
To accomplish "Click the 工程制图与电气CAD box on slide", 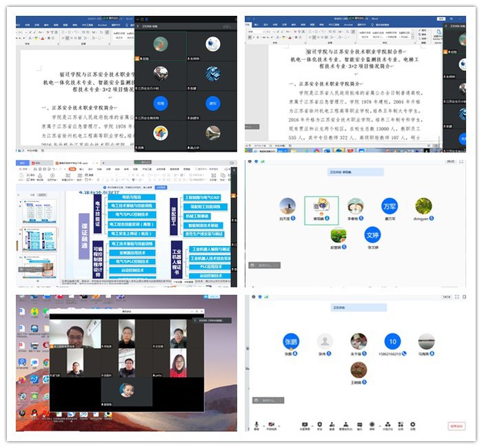I will tap(203, 197).
